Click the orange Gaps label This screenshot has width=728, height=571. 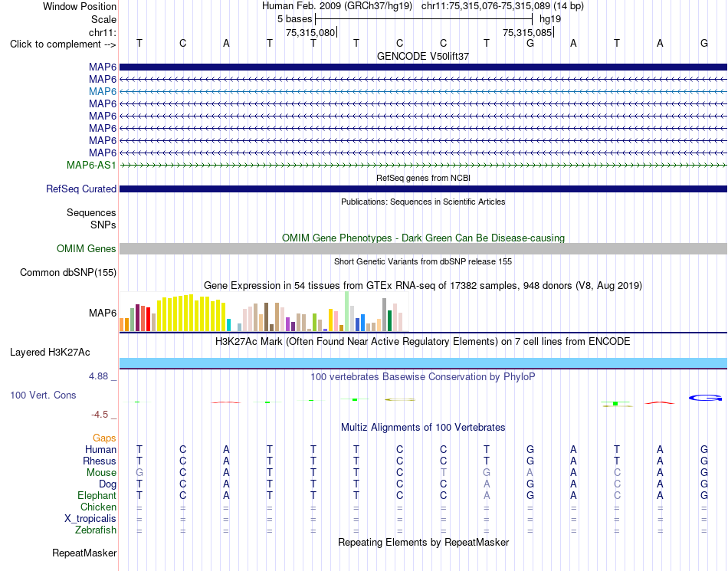click(x=104, y=438)
